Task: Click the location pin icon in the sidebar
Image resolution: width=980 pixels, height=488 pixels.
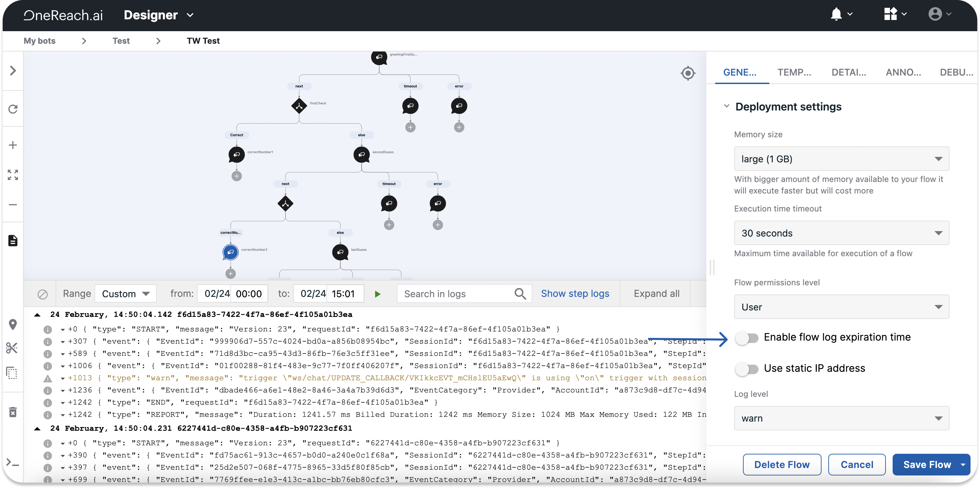Action: click(13, 324)
